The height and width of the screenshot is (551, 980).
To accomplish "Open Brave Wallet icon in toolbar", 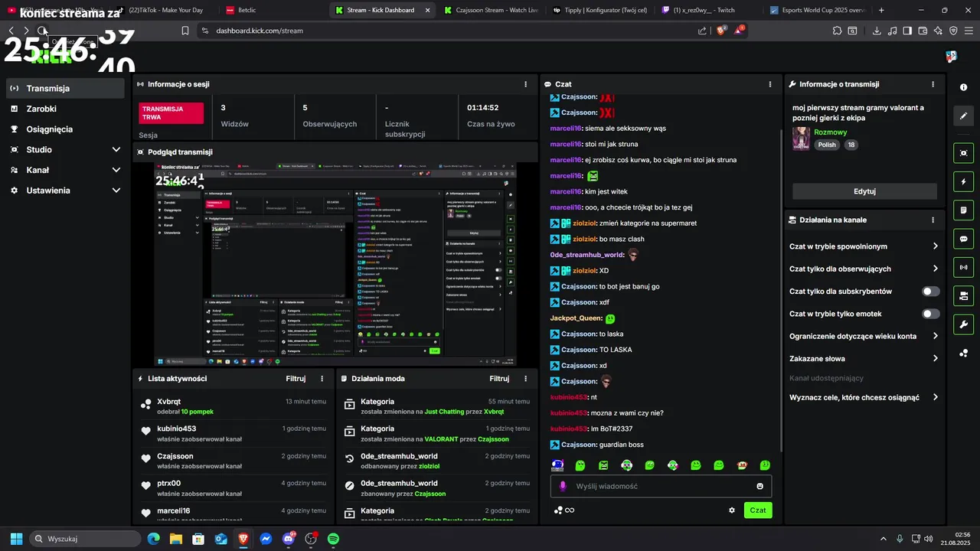I will click(x=923, y=31).
